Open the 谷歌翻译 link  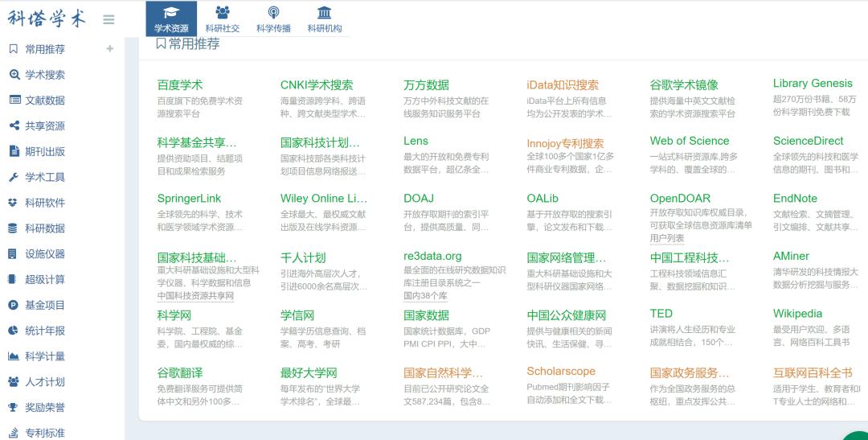coord(180,373)
